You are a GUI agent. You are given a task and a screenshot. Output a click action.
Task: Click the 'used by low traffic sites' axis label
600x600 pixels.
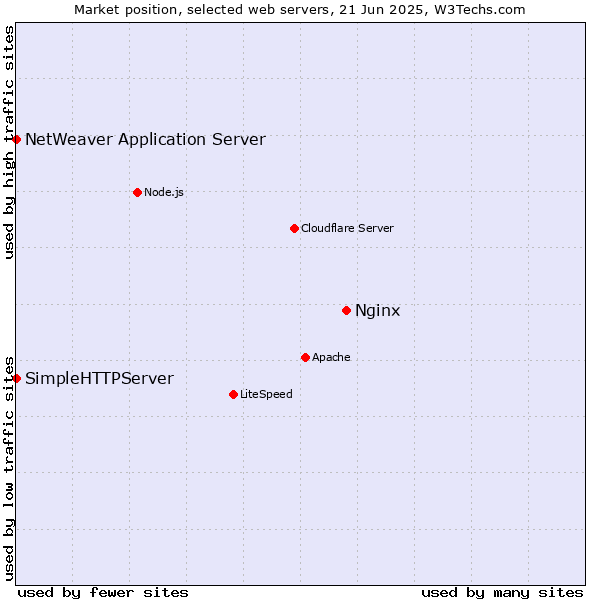coord(9,469)
